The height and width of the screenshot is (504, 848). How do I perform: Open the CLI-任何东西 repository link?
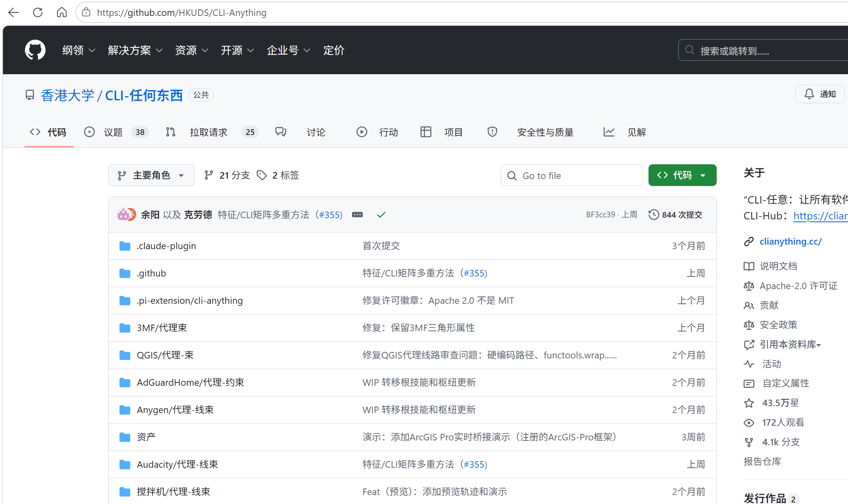[144, 95]
